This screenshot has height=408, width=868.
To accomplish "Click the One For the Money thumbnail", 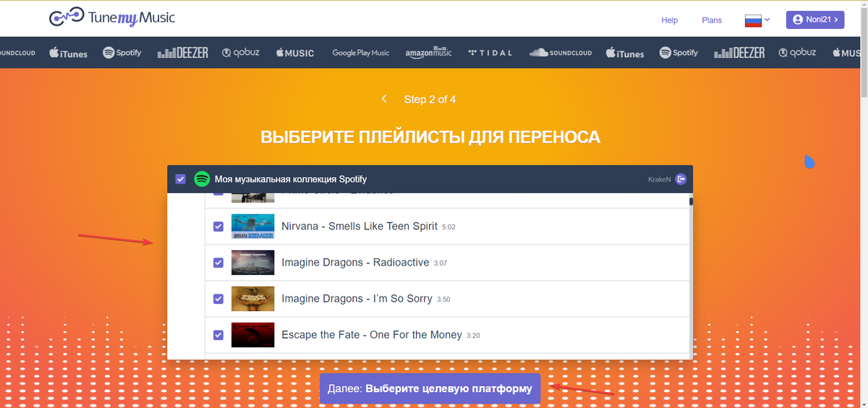I will pos(252,335).
